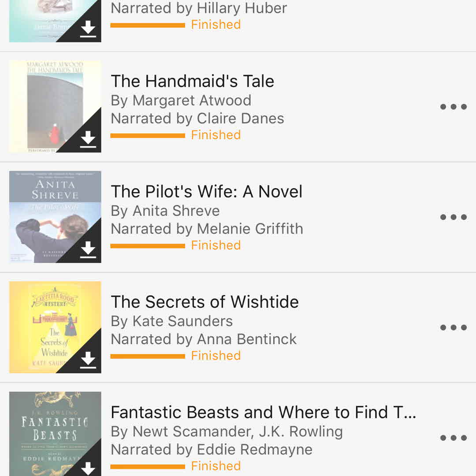
Task: Open more options for The Handmaid's Tale
Action: coord(453,107)
